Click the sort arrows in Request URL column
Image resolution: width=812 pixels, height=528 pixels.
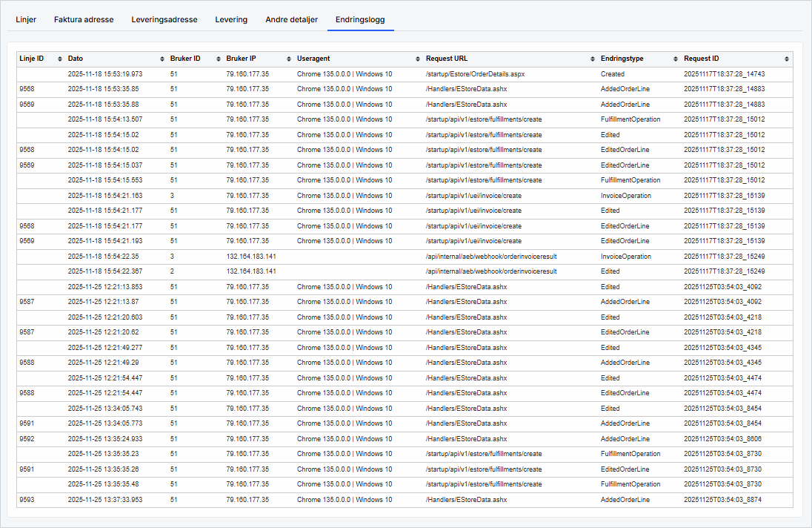pyautogui.click(x=592, y=59)
